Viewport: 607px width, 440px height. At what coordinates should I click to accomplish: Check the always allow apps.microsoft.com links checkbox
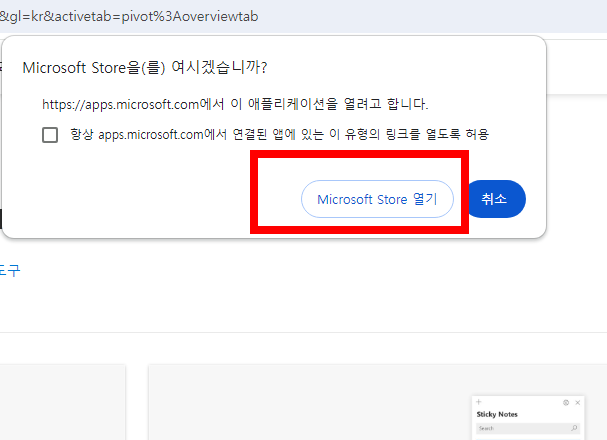(x=50, y=135)
